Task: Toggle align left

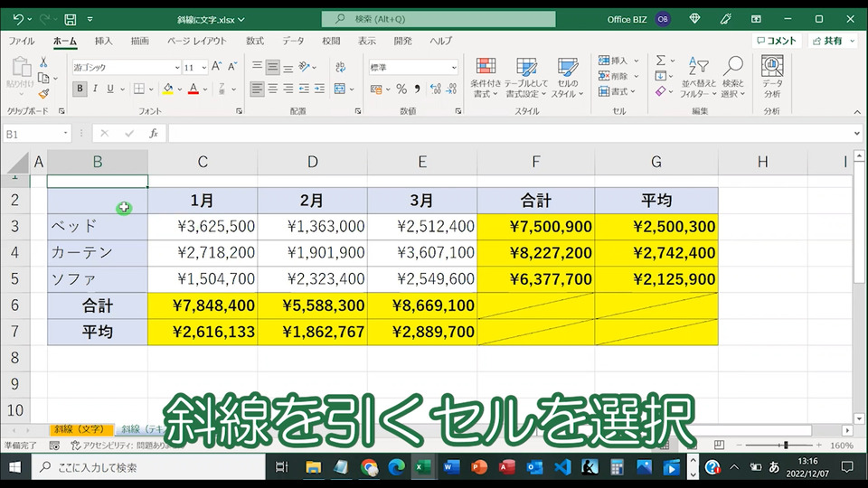Action: pyautogui.click(x=257, y=89)
